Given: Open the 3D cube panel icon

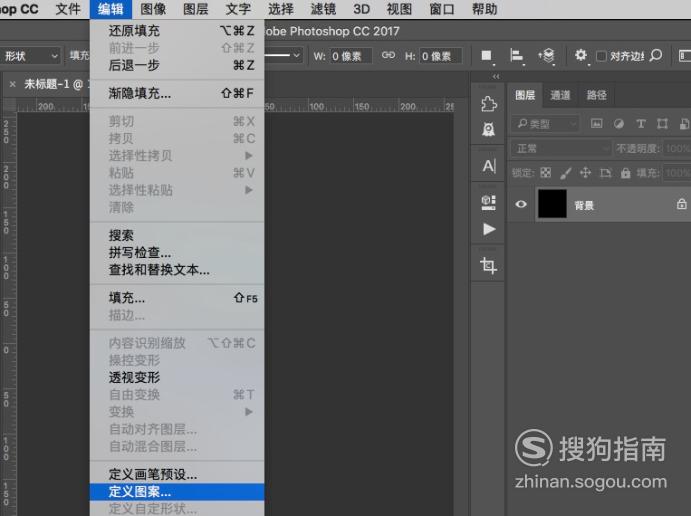Looking at the screenshot, I should point(488,203).
